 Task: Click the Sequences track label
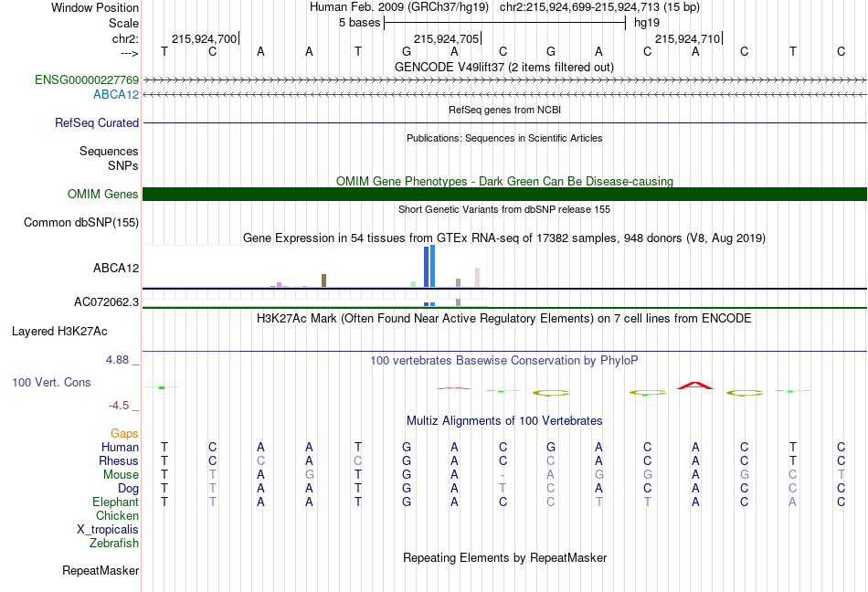point(109,151)
